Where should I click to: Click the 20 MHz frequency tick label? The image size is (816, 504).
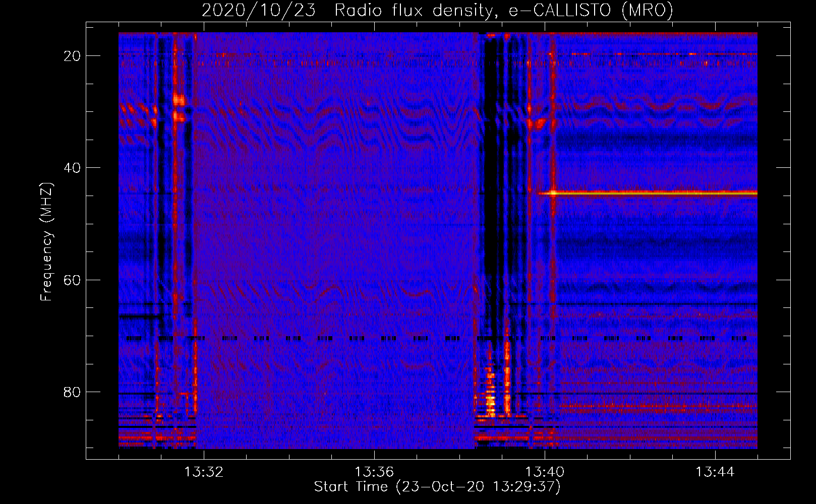click(73, 56)
